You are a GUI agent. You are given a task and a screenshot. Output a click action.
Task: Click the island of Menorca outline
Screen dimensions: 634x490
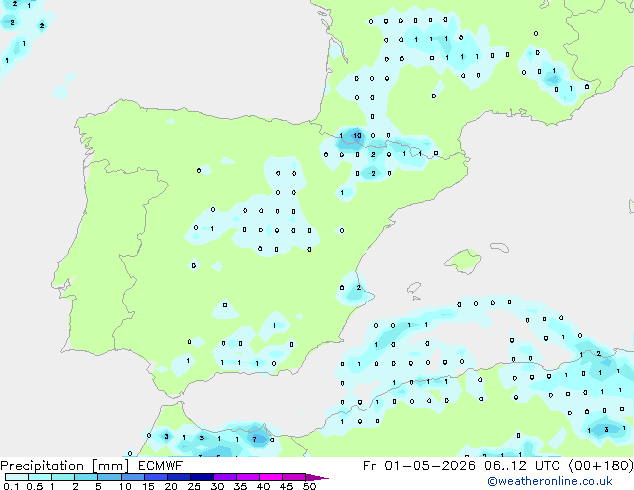[x=500, y=247]
